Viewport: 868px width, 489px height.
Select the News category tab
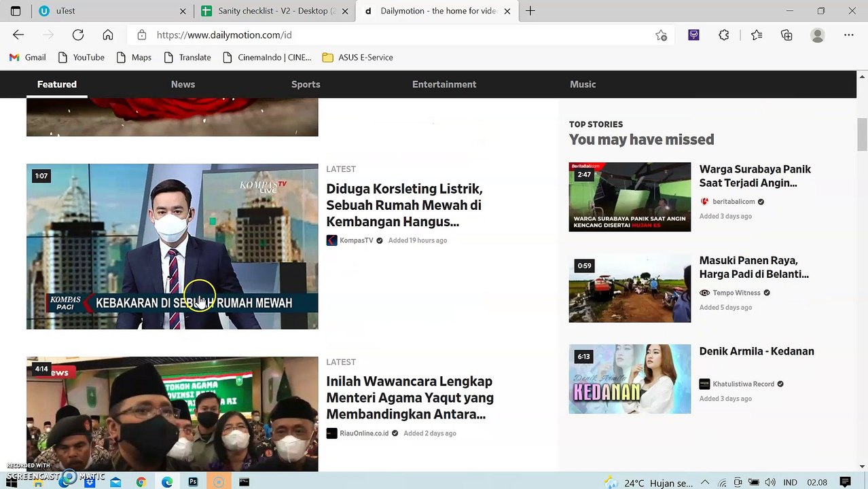(183, 84)
